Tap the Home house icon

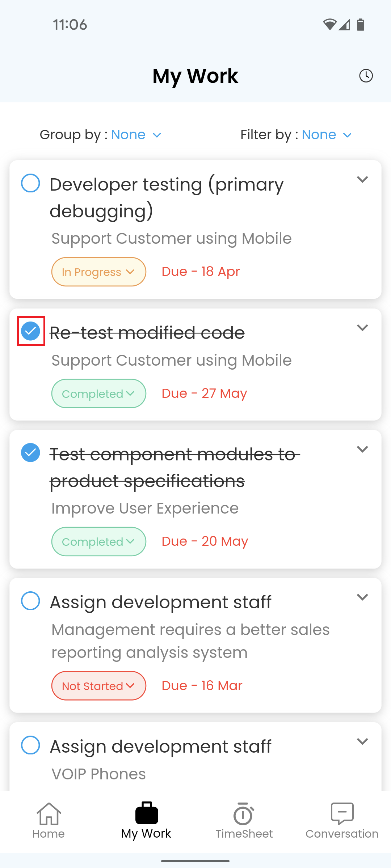coord(49,814)
